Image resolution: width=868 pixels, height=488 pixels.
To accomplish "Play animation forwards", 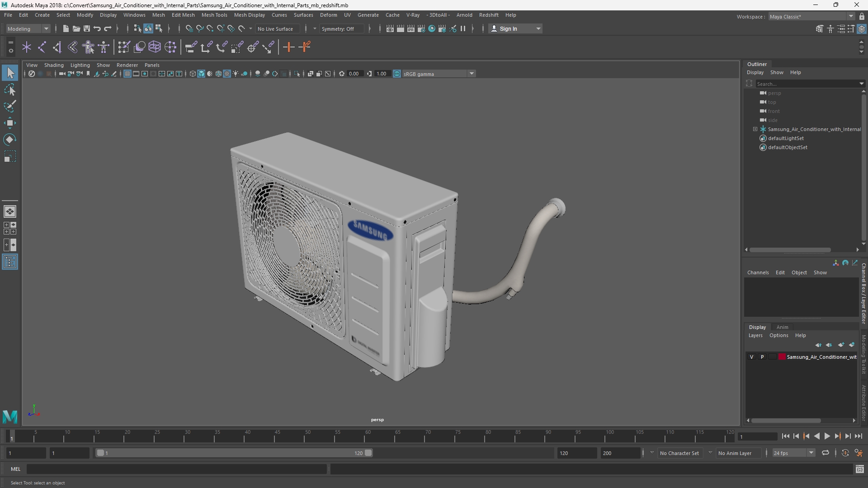I will click(827, 436).
